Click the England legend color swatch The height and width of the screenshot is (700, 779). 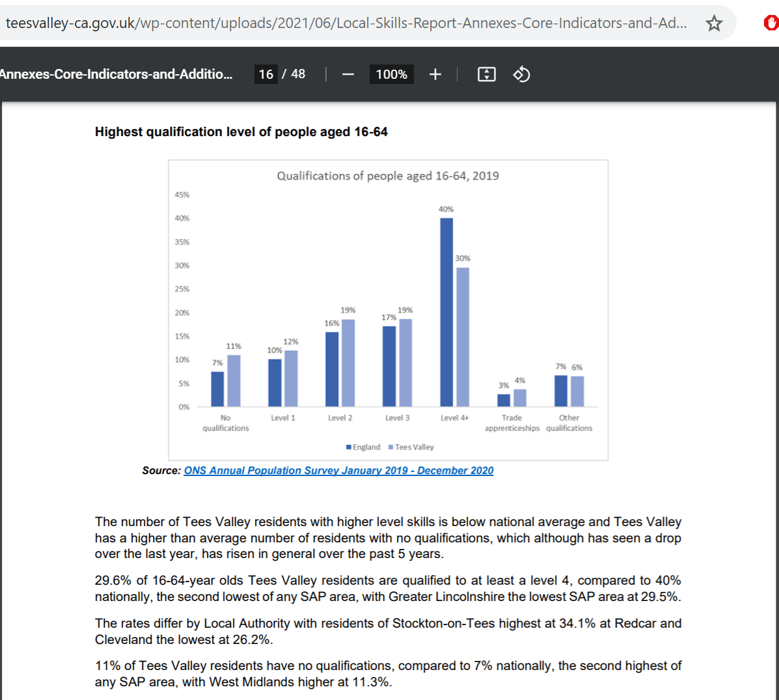[349, 447]
